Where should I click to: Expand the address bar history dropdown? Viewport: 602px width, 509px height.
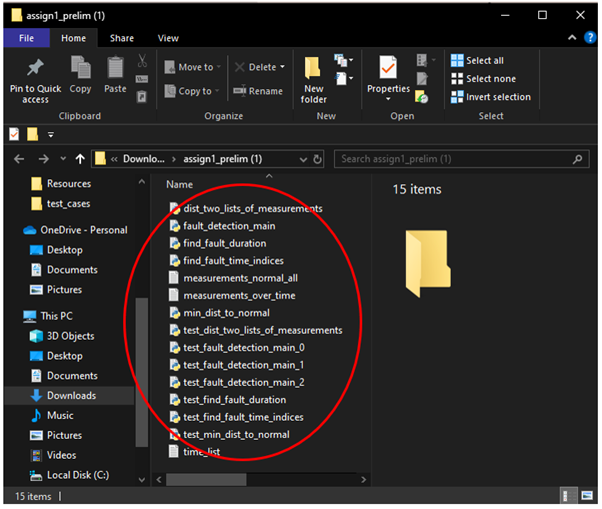tap(303, 159)
